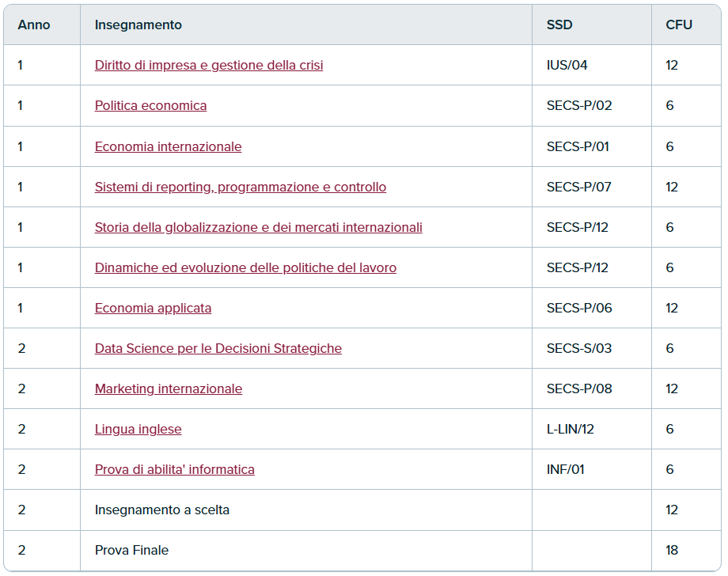
Task: Select the Prova Finale row text
Action: [x=132, y=551]
